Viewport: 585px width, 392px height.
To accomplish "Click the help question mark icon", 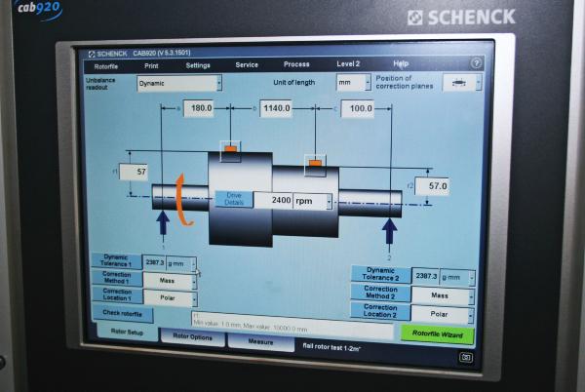I will (476, 62).
